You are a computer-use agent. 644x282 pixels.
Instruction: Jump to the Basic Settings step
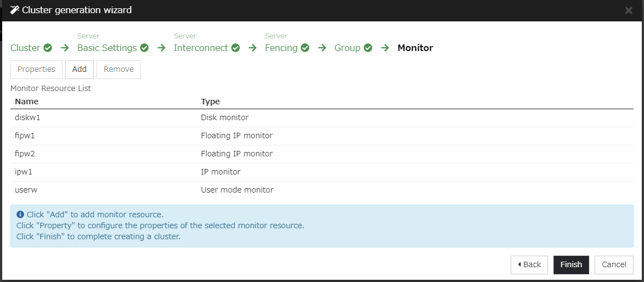[x=107, y=48]
